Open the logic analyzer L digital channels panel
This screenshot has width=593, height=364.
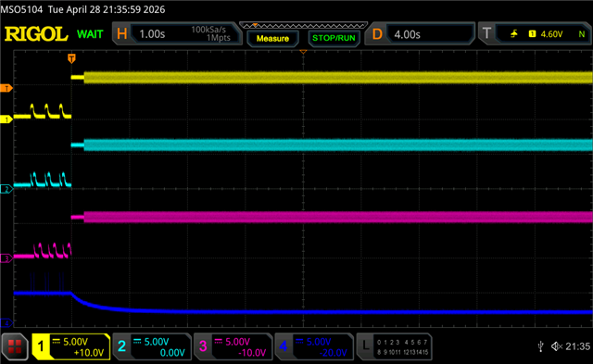click(394, 346)
